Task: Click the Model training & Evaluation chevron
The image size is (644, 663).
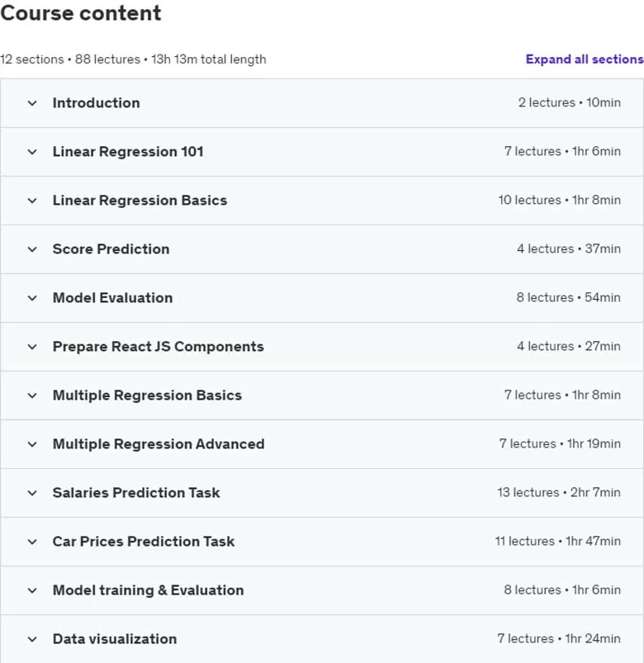Action: (x=32, y=590)
